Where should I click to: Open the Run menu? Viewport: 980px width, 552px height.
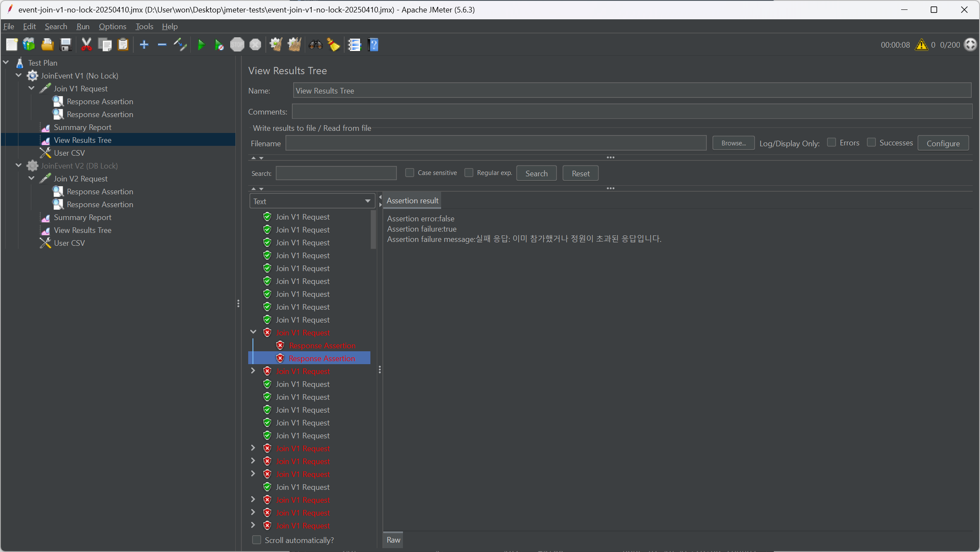[x=83, y=27]
